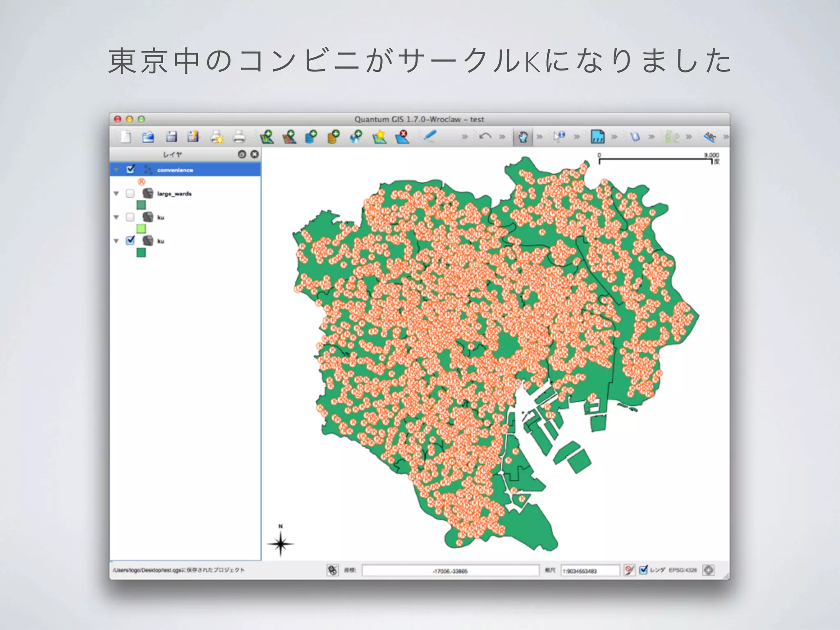Image resolution: width=840 pixels, height=630 pixels.
Task: Save the project with the floppy icon
Action: [x=171, y=137]
